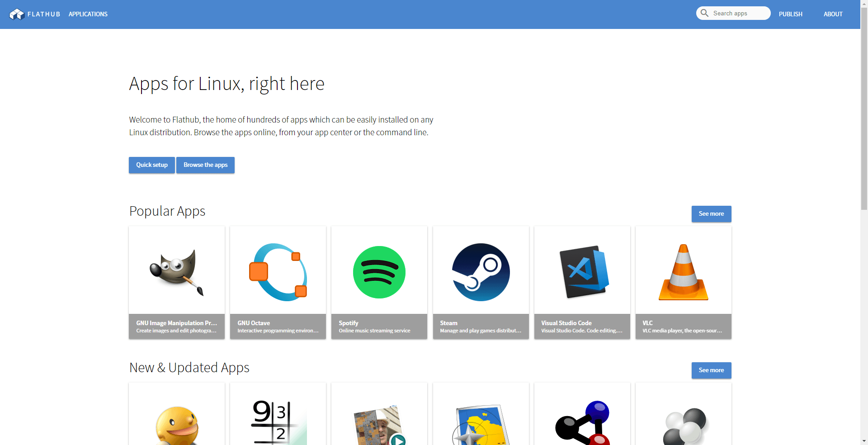Click the Steam caption
This screenshot has height=445, width=868.
click(481, 327)
